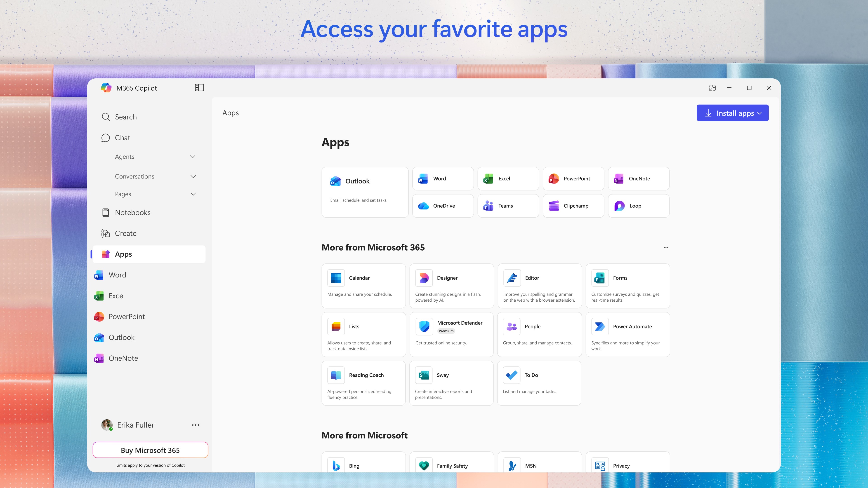868x488 pixels.
Task: Collapse the left navigation sidebar
Action: click(x=199, y=88)
